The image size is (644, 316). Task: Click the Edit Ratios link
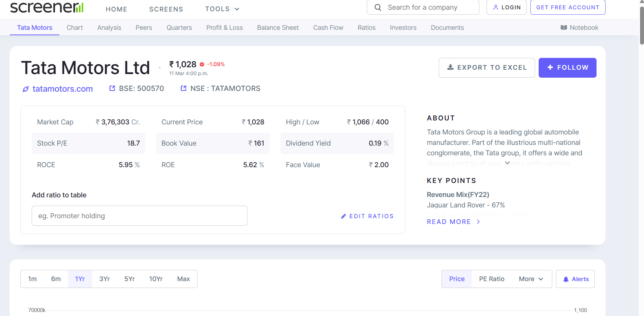(367, 216)
